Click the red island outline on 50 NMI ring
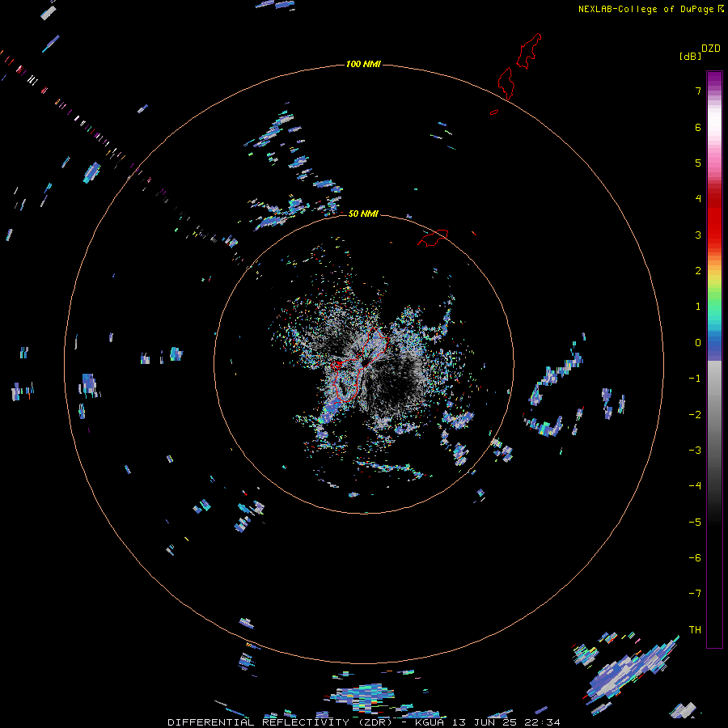 click(434, 238)
